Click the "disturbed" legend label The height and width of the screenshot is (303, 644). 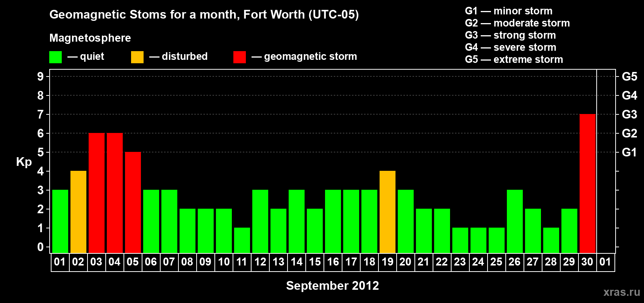tap(184, 56)
